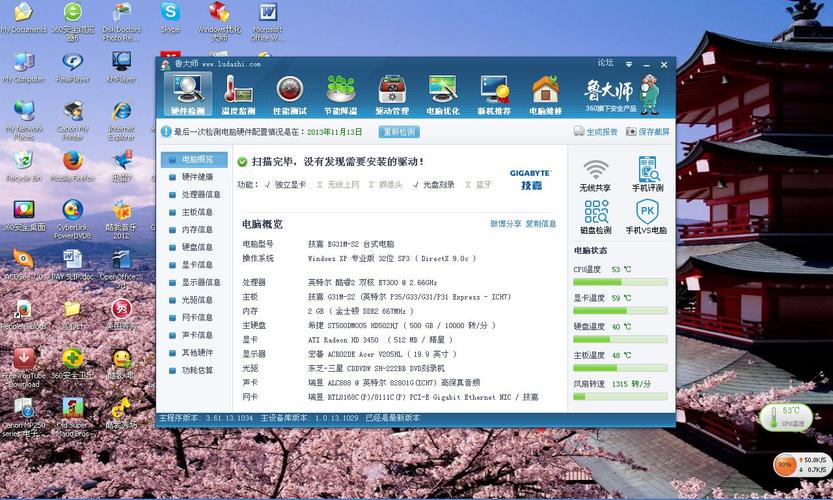Select 显示器信息 in the sidebar
833x500 pixels.
click(194, 282)
